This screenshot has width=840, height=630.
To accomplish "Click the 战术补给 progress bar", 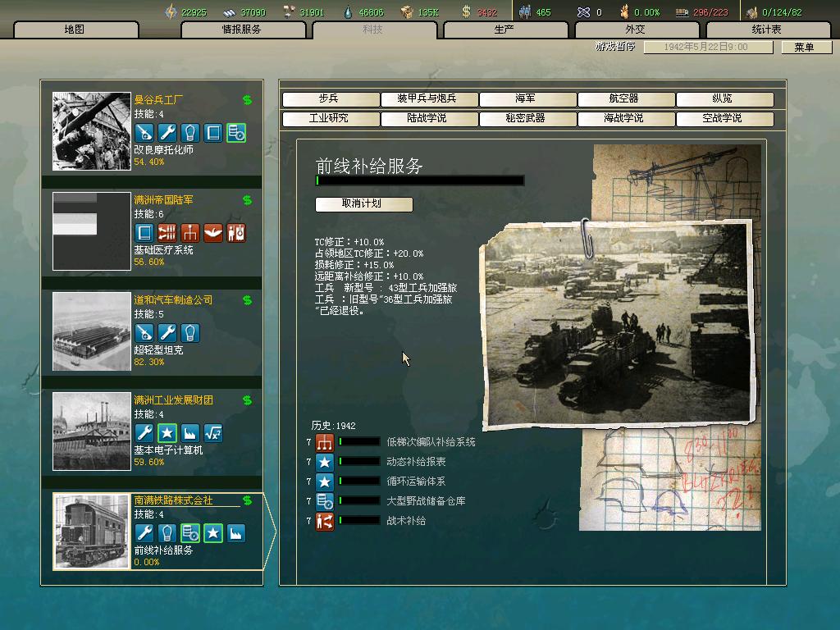I will 359,521.
